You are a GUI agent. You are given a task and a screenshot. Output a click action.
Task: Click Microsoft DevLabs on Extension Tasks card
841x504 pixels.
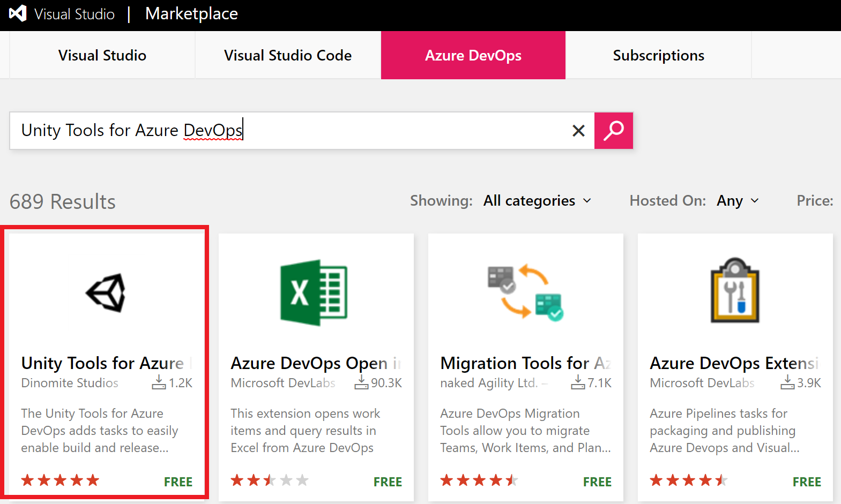click(x=702, y=383)
